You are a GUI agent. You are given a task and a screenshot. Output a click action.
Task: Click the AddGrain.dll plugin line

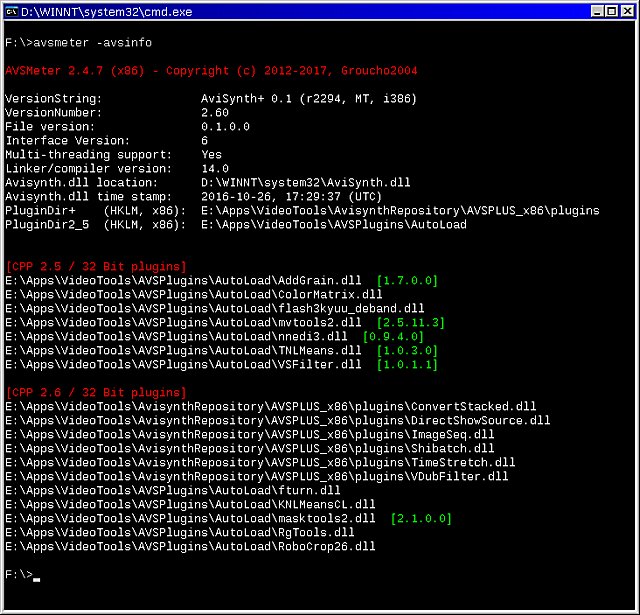(183, 280)
